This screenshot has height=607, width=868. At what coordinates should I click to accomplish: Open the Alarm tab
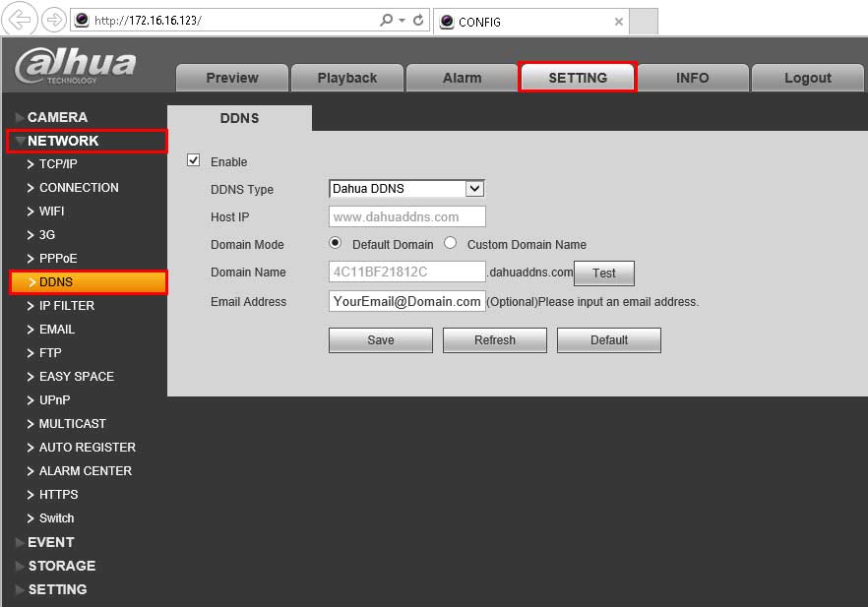462,78
